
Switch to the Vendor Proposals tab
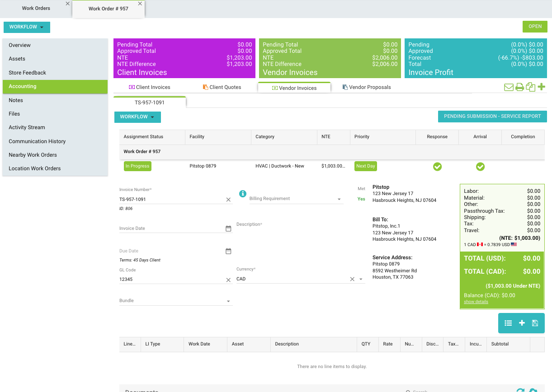(366, 87)
